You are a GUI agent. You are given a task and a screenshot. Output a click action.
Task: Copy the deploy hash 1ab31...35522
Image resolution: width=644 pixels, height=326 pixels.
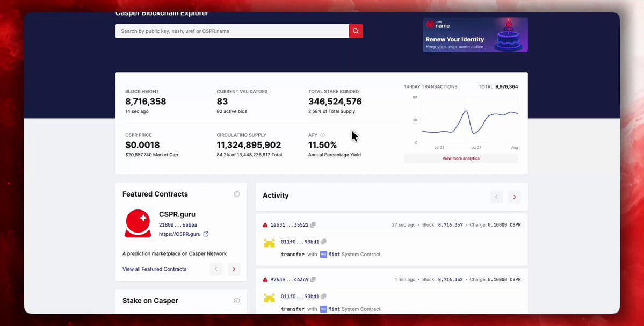(x=313, y=225)
